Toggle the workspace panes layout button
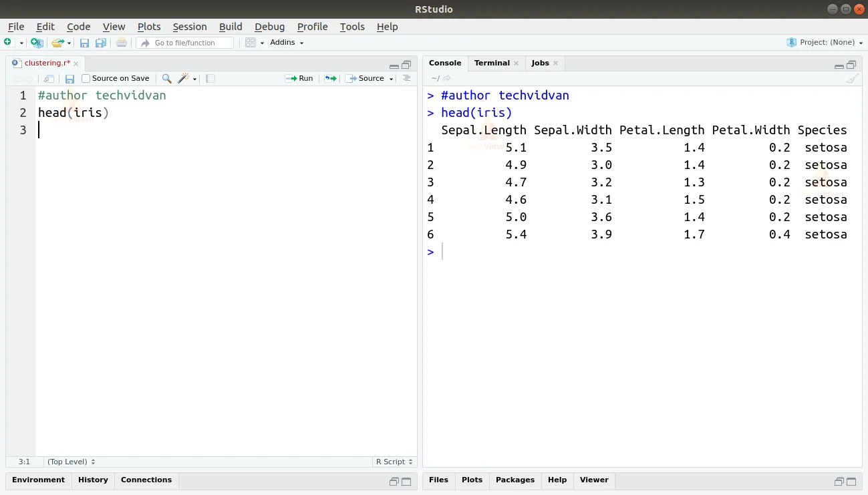 tap(251, 42)
